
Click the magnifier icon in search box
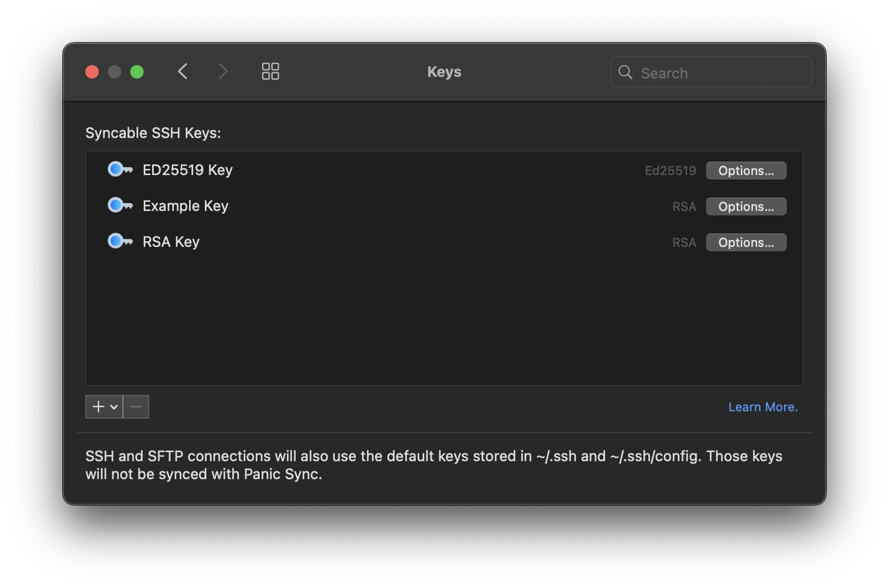click(x=625, y=72)
